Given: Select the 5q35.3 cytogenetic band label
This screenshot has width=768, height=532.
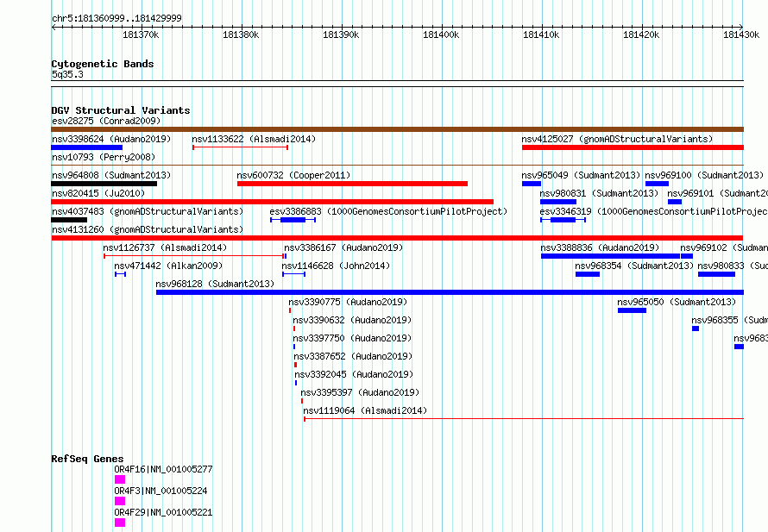Looking at the screenshot, I should (67, 74).
